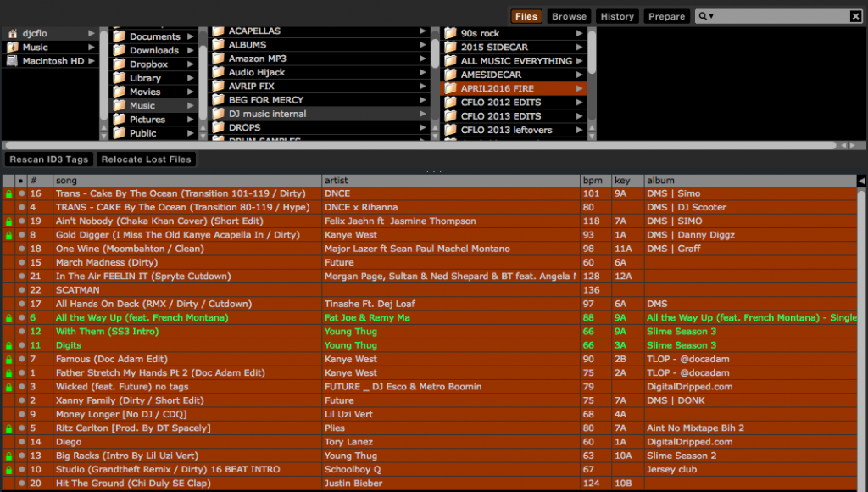868x492 pixels.
Task: Click the hard drive icon for Macintosh HD
Action: 12,61
